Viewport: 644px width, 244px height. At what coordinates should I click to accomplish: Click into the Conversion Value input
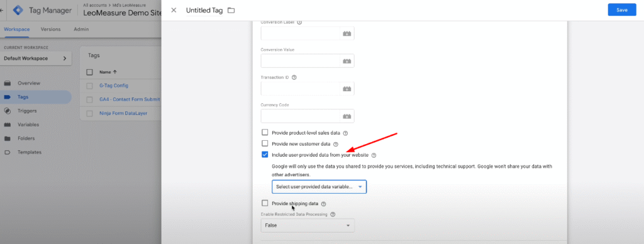[x=301, y=61]
